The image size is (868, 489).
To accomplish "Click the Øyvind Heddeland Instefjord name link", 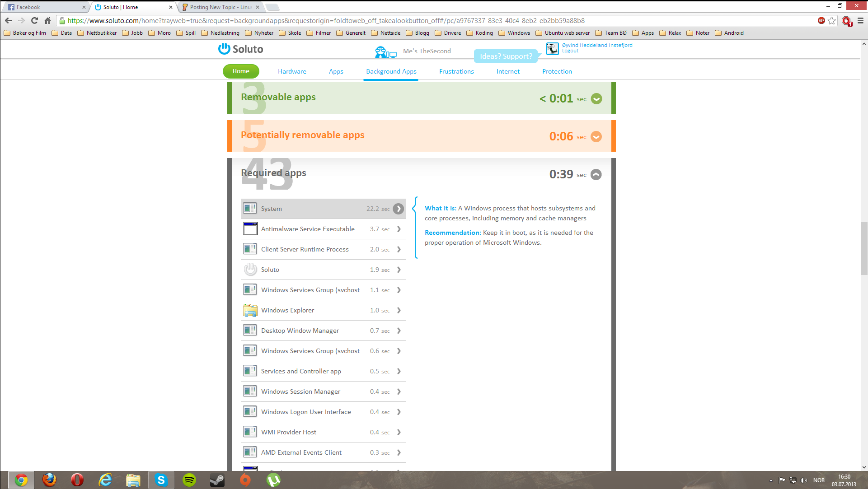I will 597,45.
